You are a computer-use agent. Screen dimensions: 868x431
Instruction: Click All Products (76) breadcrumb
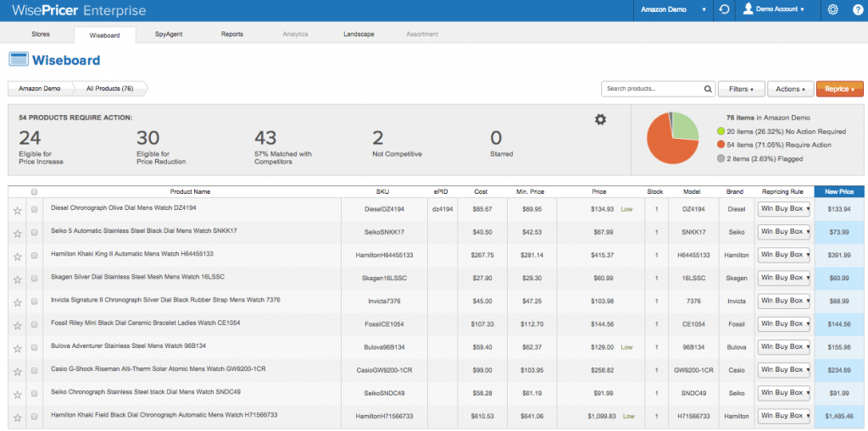(109, 89)
